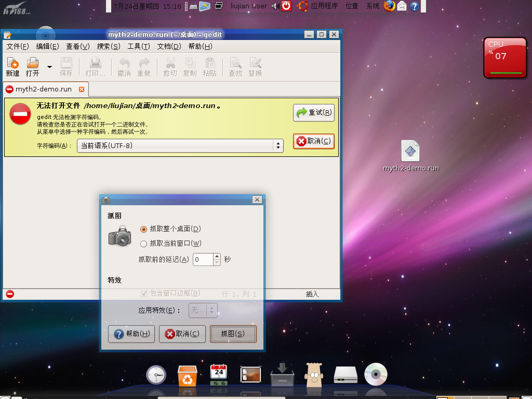
Task: Expand the Open recent files arrow
Action: [49, 67]
